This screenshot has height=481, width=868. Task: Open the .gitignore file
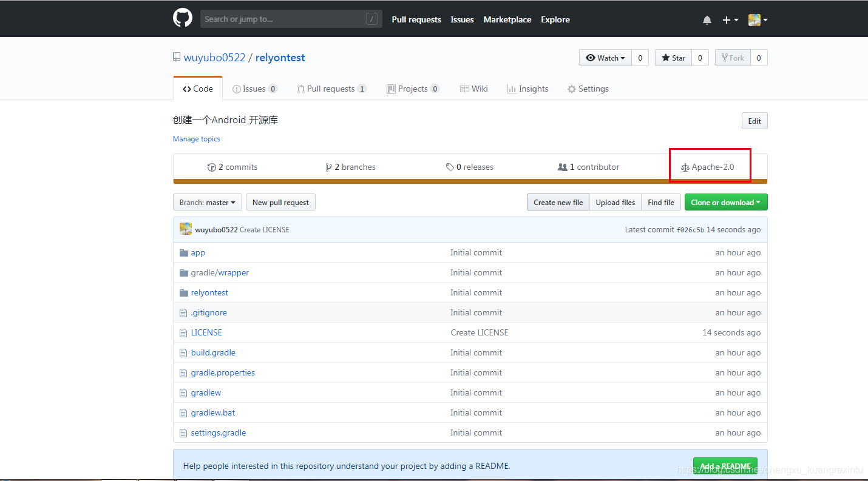pyautogui.click(x=209, y=312)
